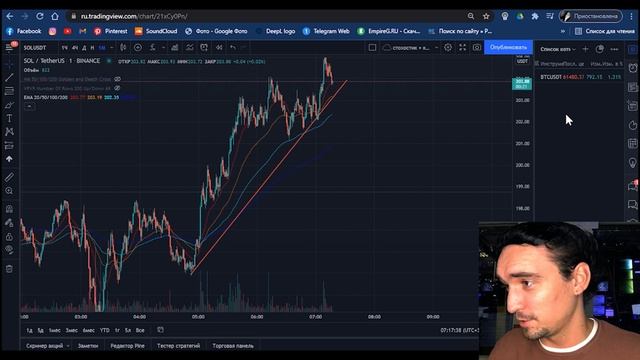Expand the timeframe interval dropdown arrow
The height and width of the screenshot is (360, 640).
point(112,48)
